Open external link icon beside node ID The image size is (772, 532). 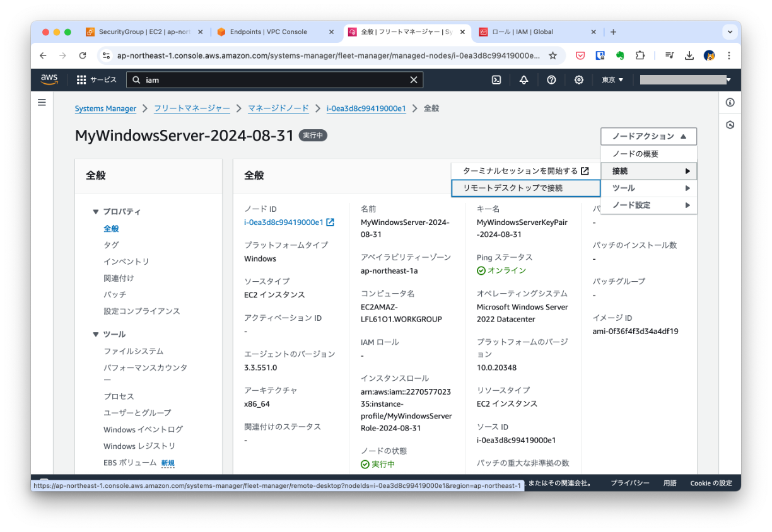(x=330, y=223)
